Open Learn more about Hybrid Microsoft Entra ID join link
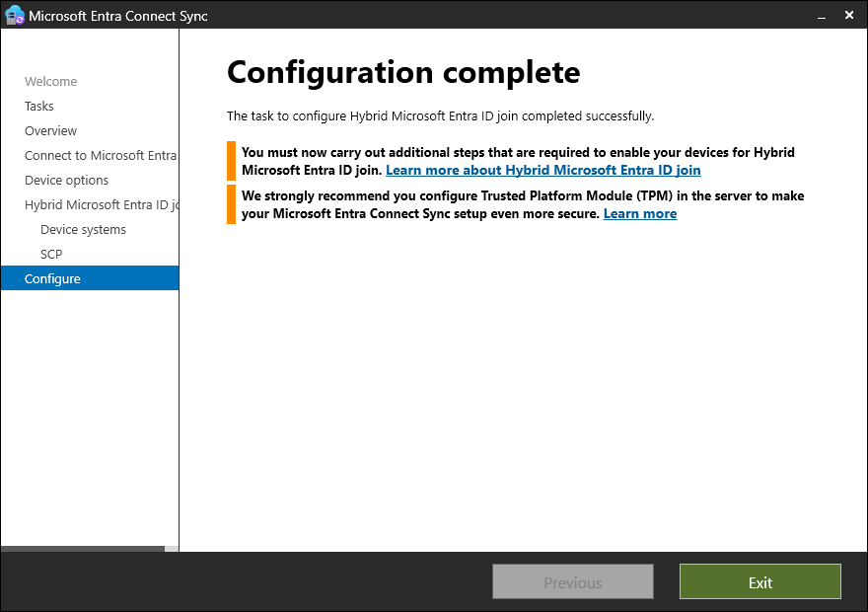Image resolution: width=868 pixels, height=612 pixels. coord(543,171)
